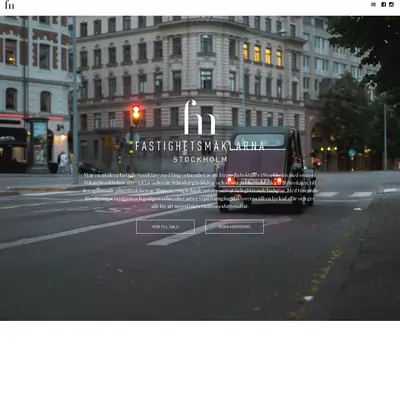The width and height of the screenshot is (400, 400).
Task: Click the Boka värdering button
Action: pos(235,227)
